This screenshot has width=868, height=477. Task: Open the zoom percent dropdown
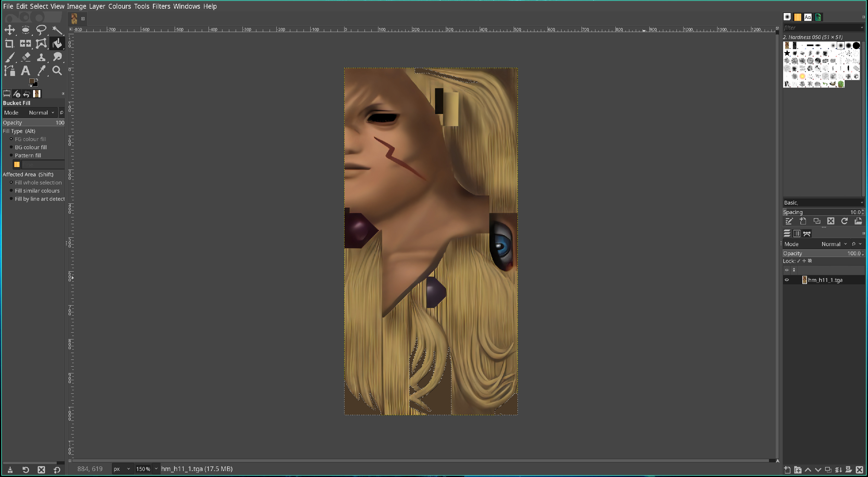click(x=156, y=469)
